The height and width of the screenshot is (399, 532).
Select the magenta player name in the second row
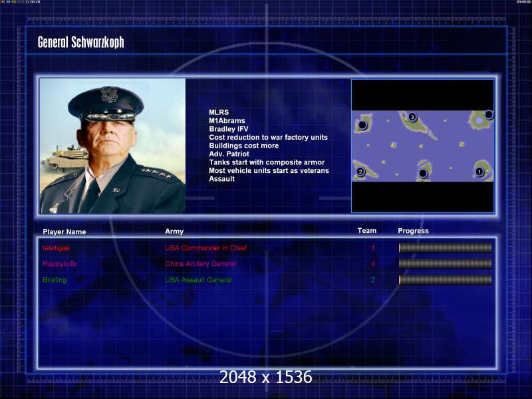click(x=60, y=263)
